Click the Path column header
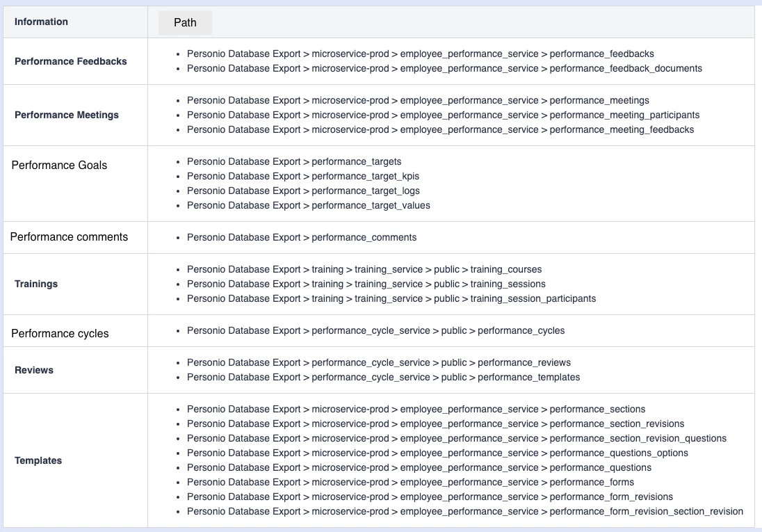This screenshot has width=762, height=532. [185, 23]
